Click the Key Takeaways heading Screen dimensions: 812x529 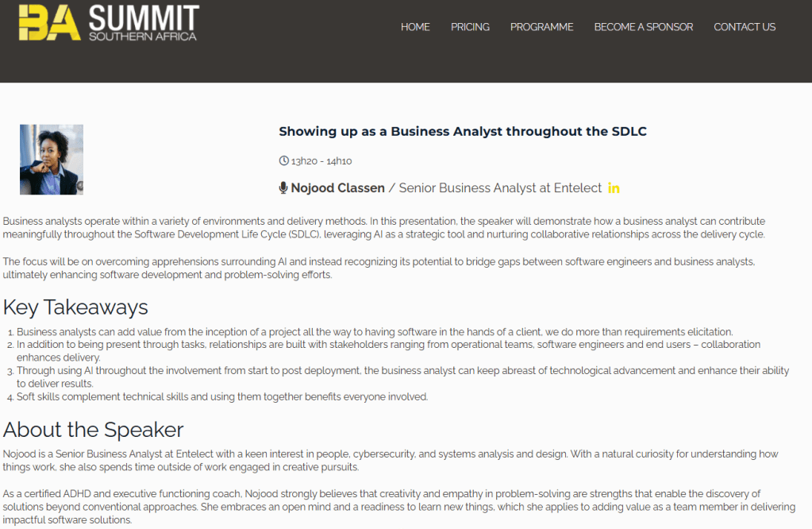click(x=75, y=307)
